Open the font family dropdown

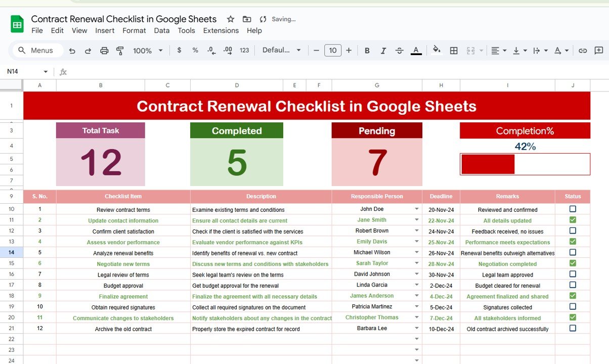tap(281, 51)
